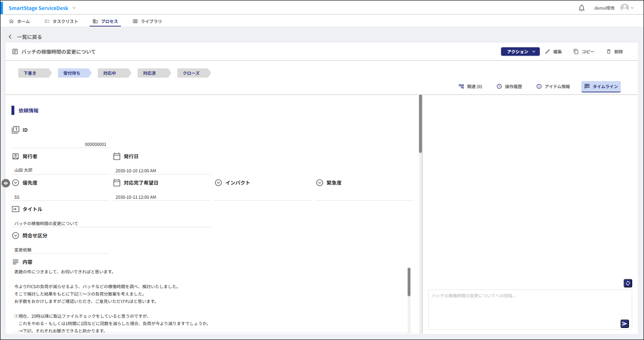Click the copy icon for コピー
Viewport: 644px width, 340px height.
click(576, 52)
